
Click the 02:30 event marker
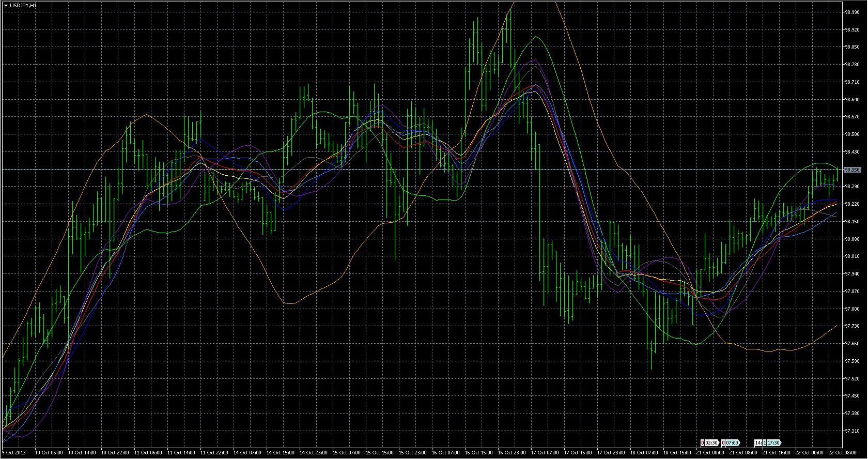click(711, 443)
